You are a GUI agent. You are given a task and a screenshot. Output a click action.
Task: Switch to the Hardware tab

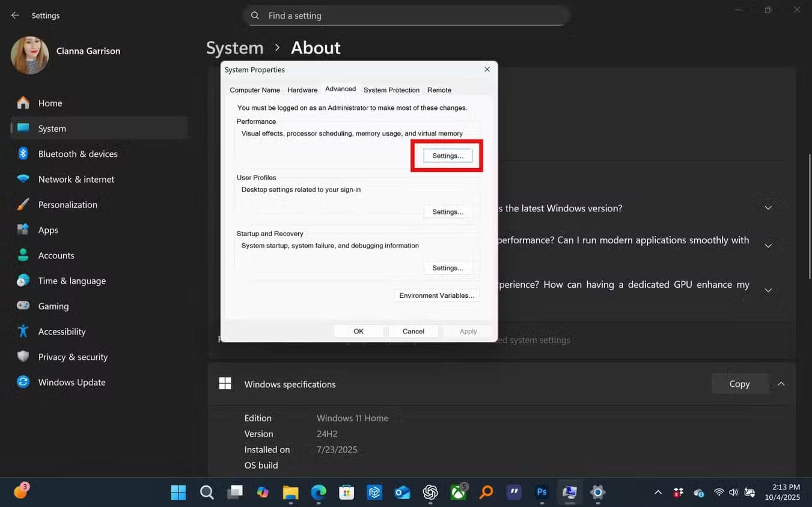point(302,90)
